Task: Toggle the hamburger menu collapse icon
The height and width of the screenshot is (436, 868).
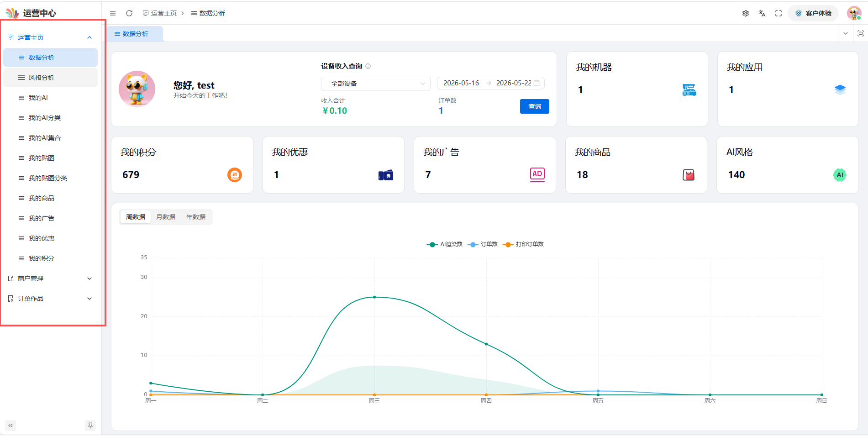Action: pos(113,13)
